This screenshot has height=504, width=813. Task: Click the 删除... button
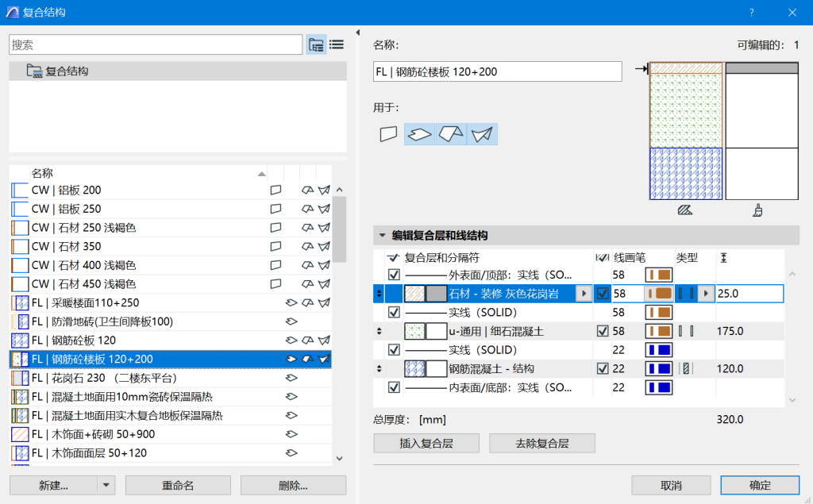coord(293,485)
